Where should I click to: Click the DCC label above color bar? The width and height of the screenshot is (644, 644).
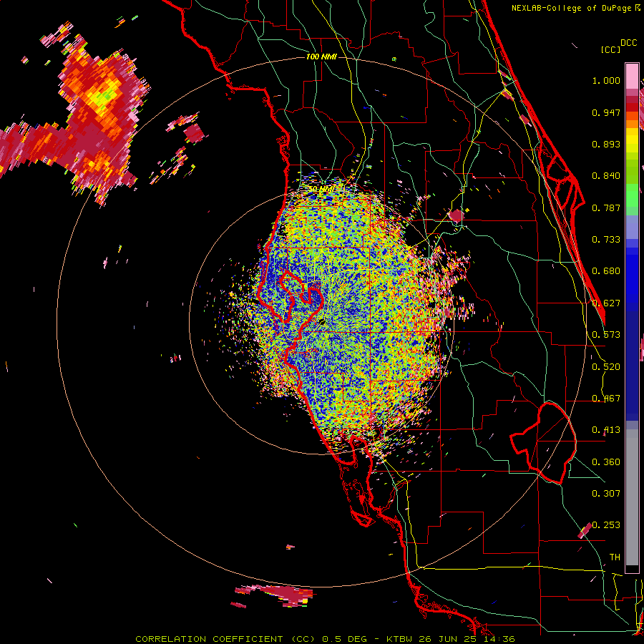coord(629,42)
